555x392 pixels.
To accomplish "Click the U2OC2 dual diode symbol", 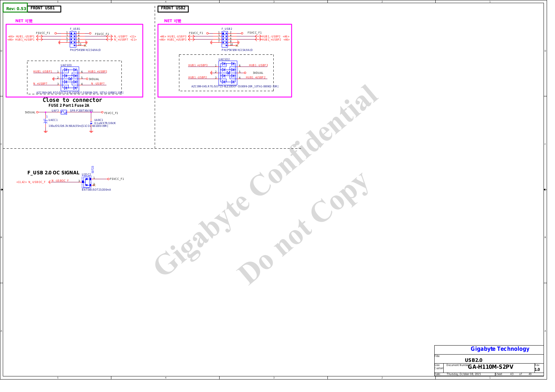I will [x=87, y=182].
